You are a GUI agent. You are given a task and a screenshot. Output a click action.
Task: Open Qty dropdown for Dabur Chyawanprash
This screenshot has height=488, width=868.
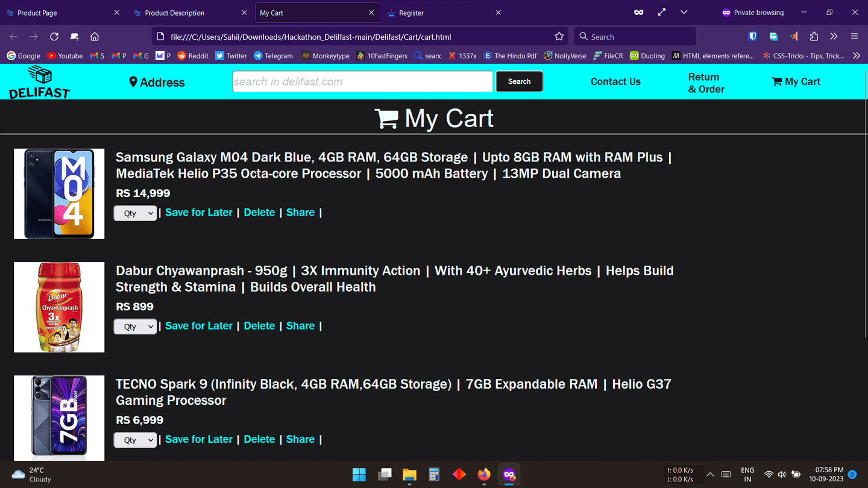135,327
